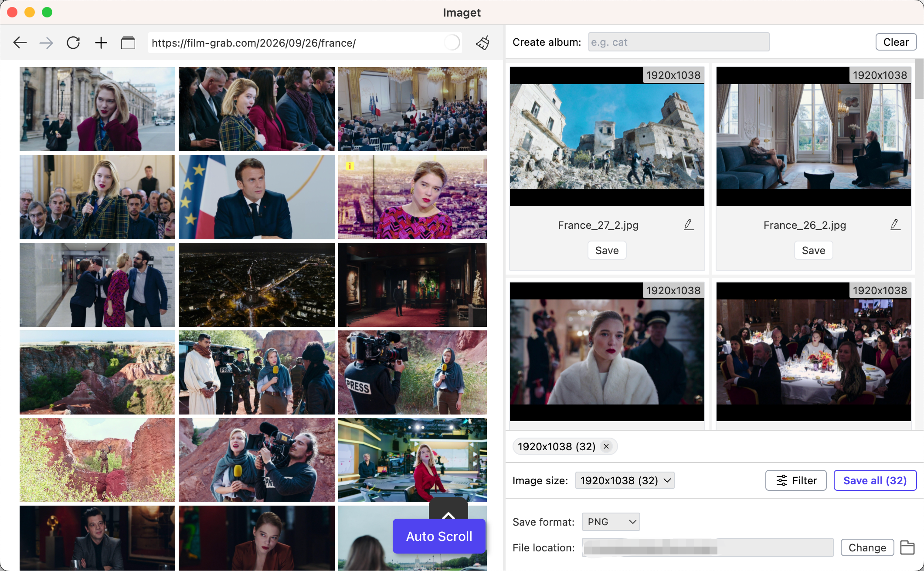Open the Filter options button
This screenshot has width=924, height=571.
796,480
